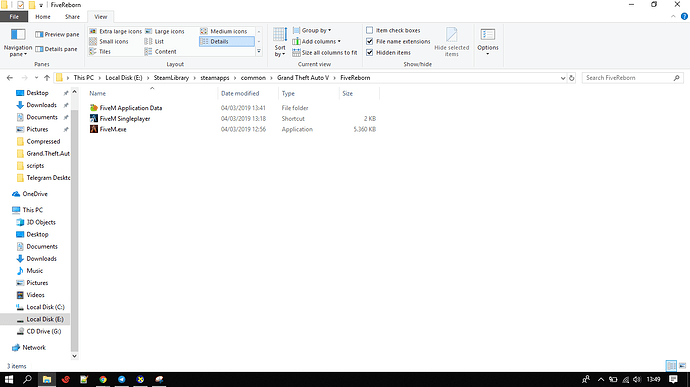Choose the Content layout
690x387 pixels.
pos(161,52)
